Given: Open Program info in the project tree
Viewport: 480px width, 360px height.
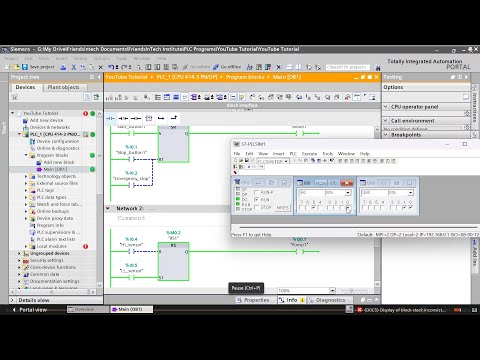Looking at the screenshot, I should coord(50,225).
